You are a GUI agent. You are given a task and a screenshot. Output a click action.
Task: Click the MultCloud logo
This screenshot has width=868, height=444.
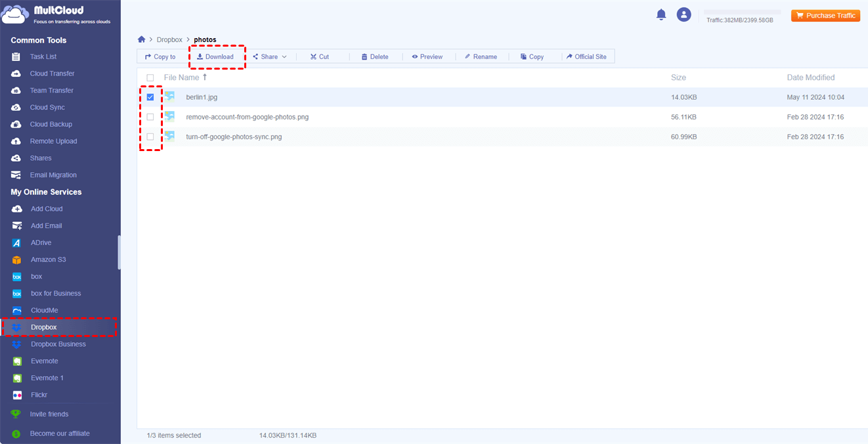click(56, 14)
